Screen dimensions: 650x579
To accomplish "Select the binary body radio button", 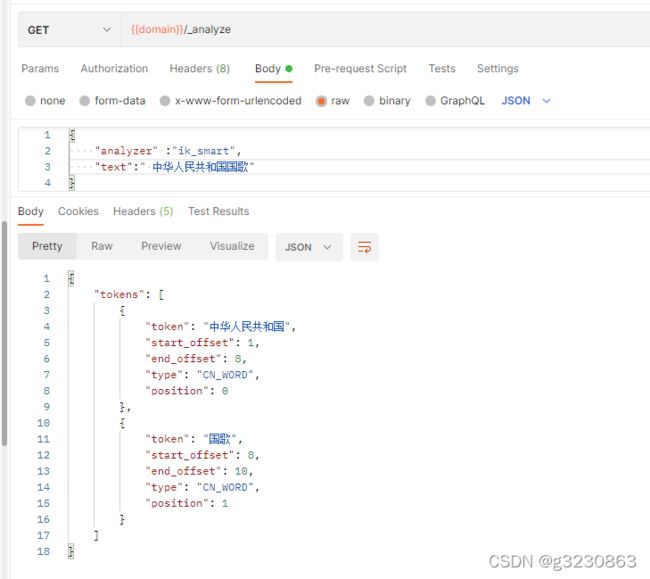I will 369,101.
